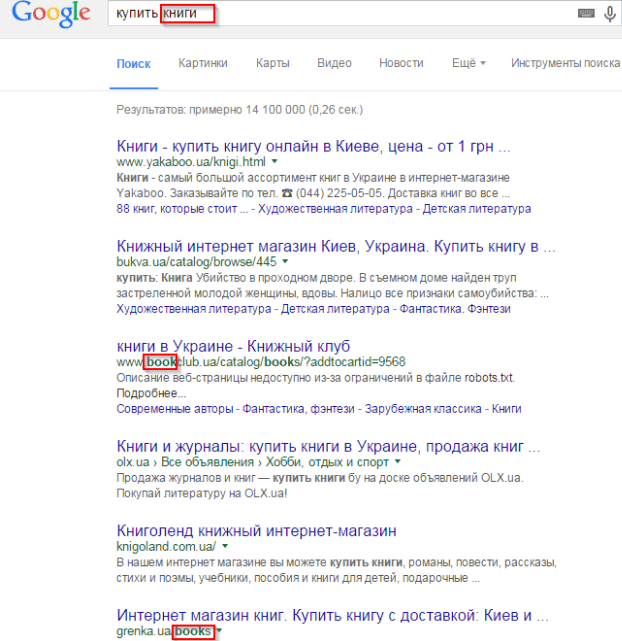Open sitelink 'Книги' under Книжный клуб
Screen dimensions: 622x641
pos(506,409)
